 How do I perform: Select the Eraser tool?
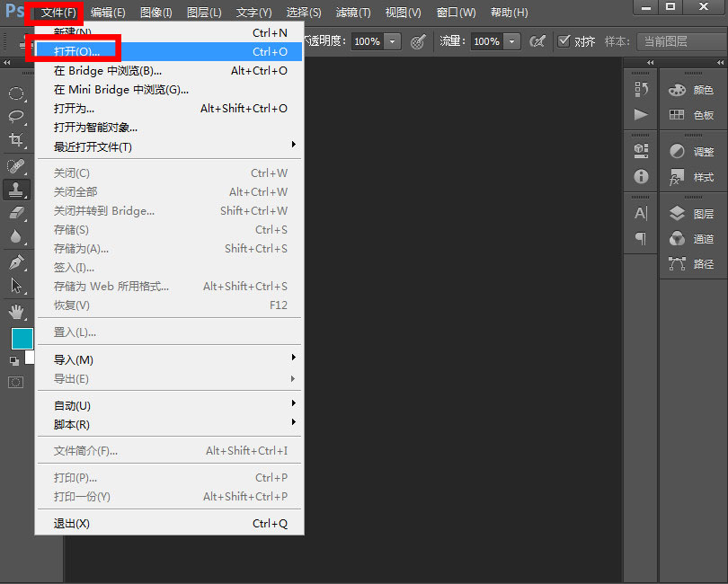click(x=16, y=213)
